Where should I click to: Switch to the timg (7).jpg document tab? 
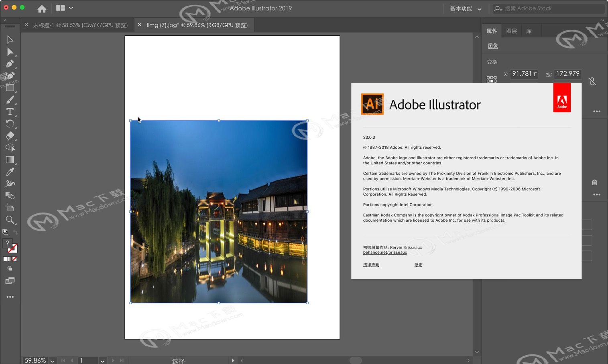(197, 25)
